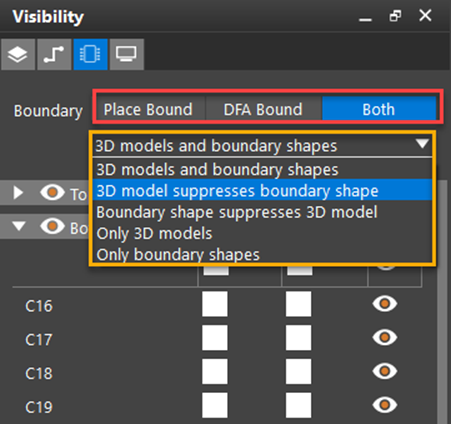This screenshot has width=451, height=424.
Task: Select the DFA Bound boundary button
Action: [263, 109]
